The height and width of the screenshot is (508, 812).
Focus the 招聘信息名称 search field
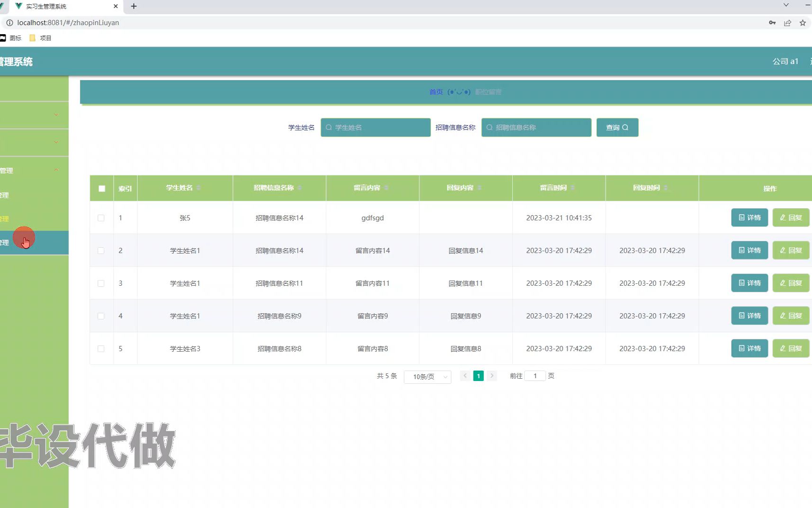click(536, 127)
